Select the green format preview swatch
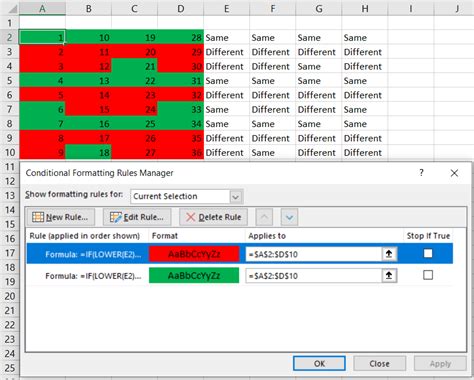 tap(194, 276)
